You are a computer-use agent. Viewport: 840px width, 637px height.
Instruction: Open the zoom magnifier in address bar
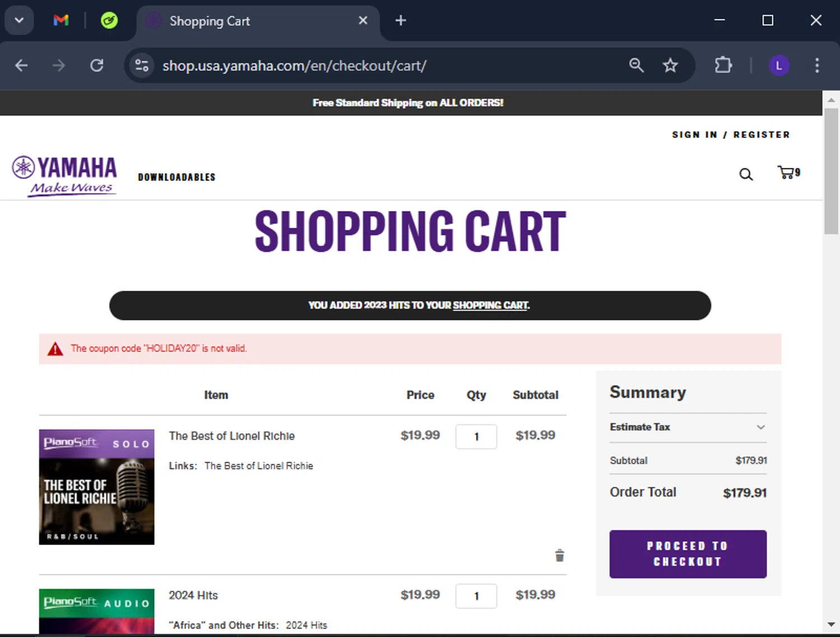[x=636, y=66]
